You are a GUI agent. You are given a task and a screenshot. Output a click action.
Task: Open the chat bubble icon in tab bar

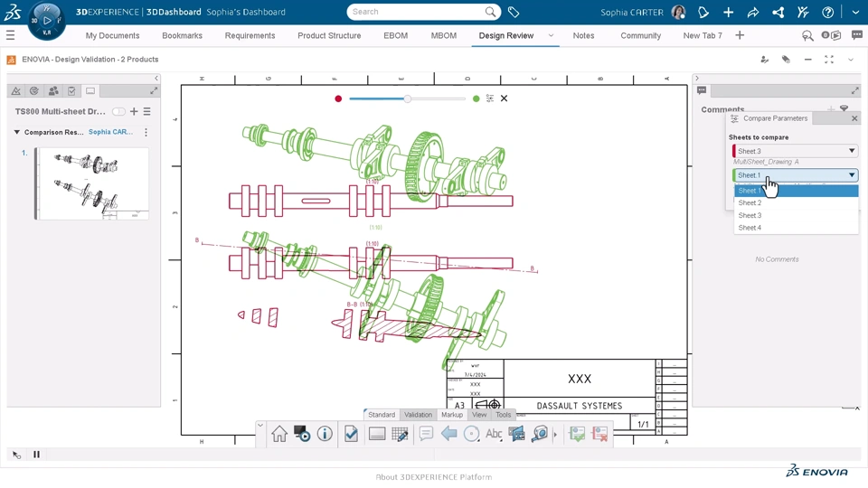(856, 35)
